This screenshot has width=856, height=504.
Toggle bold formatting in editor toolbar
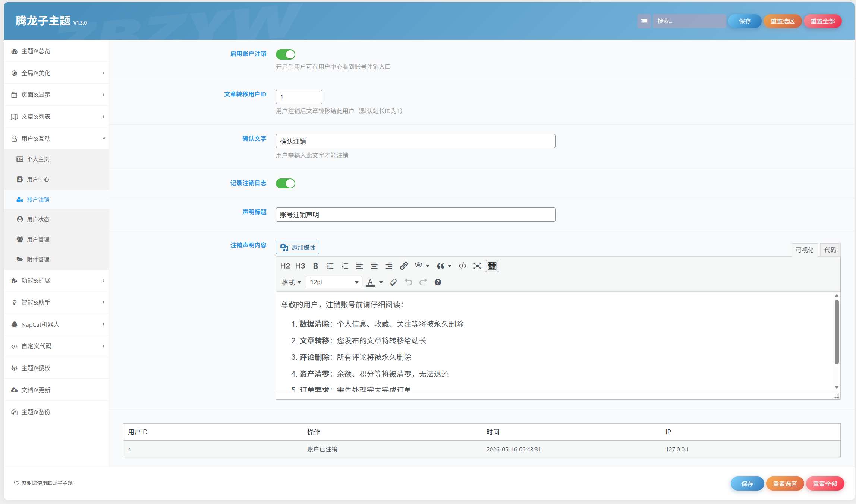pyautogui.click(x=315, y=266)
